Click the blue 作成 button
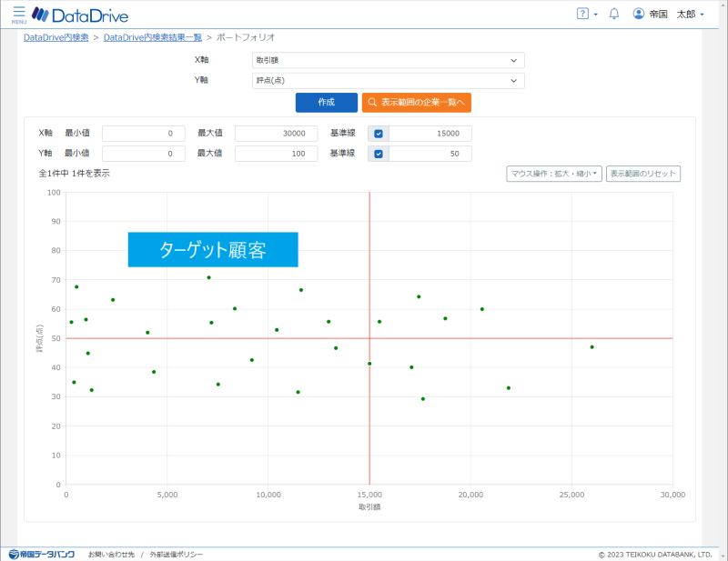The height and width of the screenshot is (561, 728). pyautogui.click(x=327, y=103)
